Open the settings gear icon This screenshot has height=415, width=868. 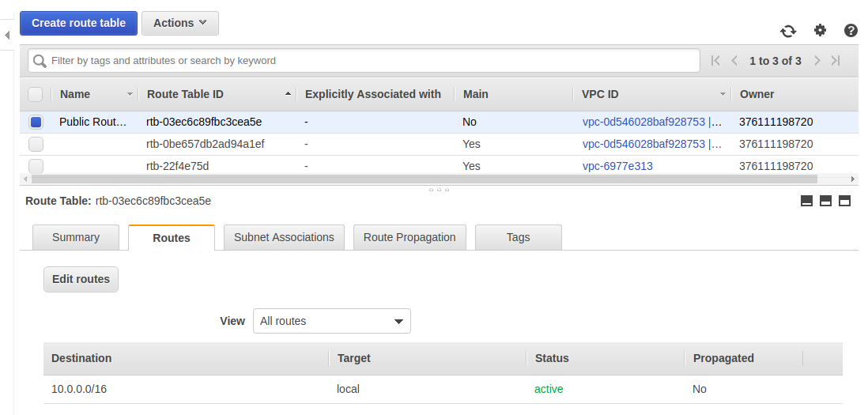[820, 30]
